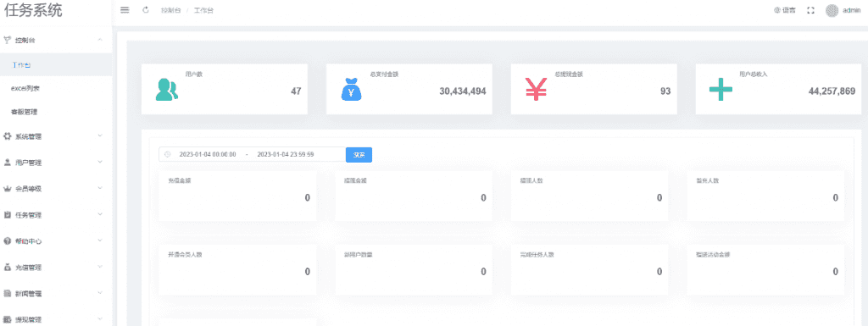This screenshot has height=326, width=868.
Task: Expand the 提现管理 chevron
Action: click(x=100, y=318)
